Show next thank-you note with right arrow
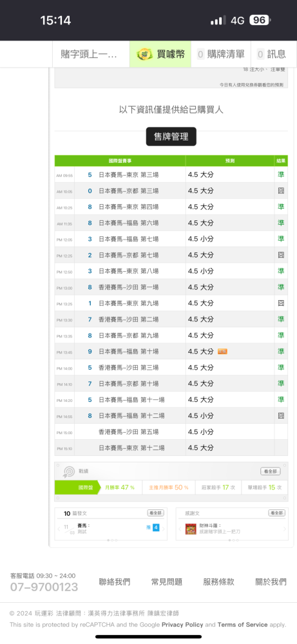 click(x=284, y=529)
